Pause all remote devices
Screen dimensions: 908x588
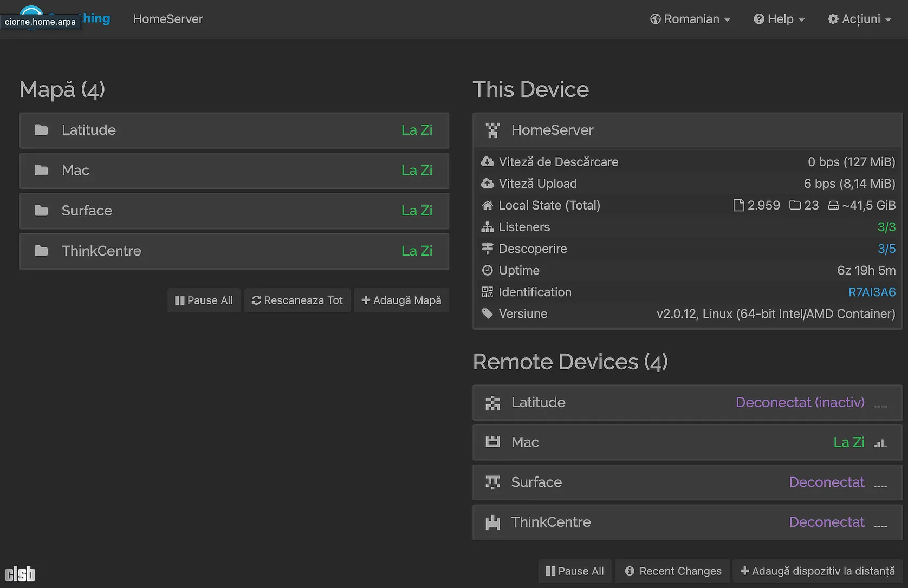[574, 571]
